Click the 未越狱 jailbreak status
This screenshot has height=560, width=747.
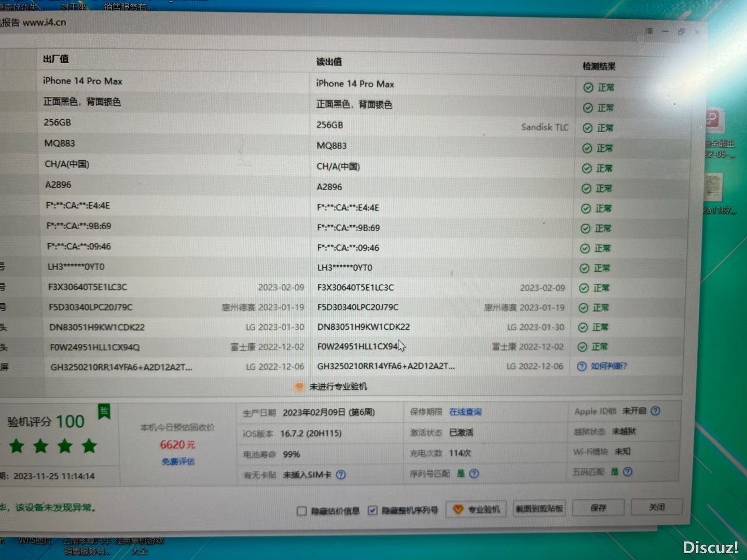[x=624, y=431]
